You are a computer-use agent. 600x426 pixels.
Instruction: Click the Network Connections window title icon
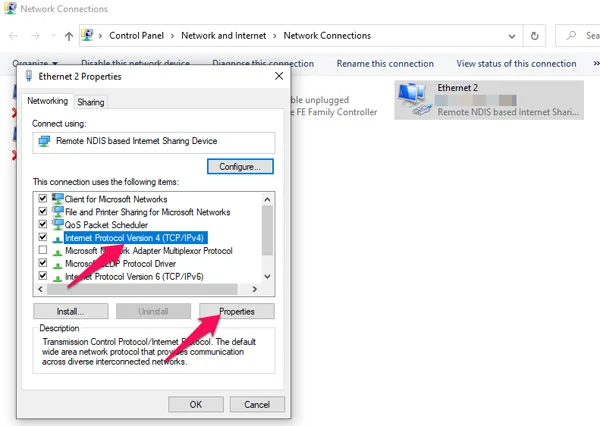pyautogui.click(x=10, y=8)
